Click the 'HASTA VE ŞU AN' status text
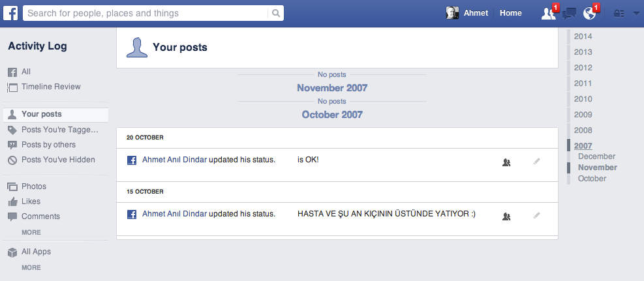 [386, 214]
